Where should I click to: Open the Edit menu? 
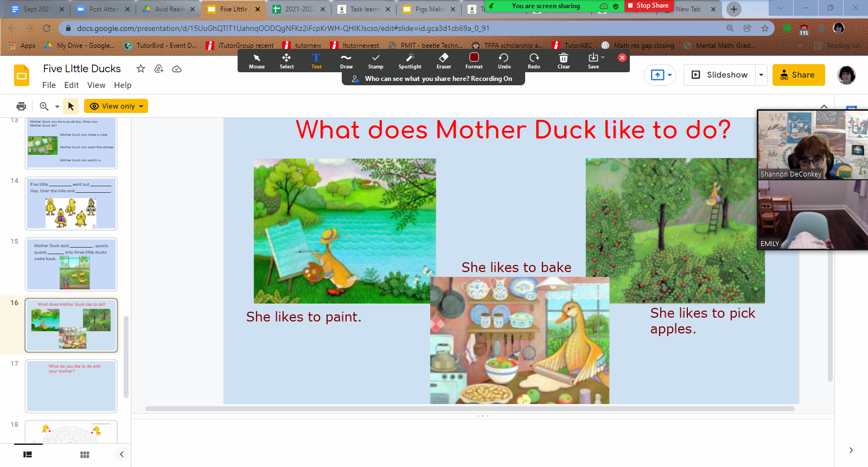[72, 85]
